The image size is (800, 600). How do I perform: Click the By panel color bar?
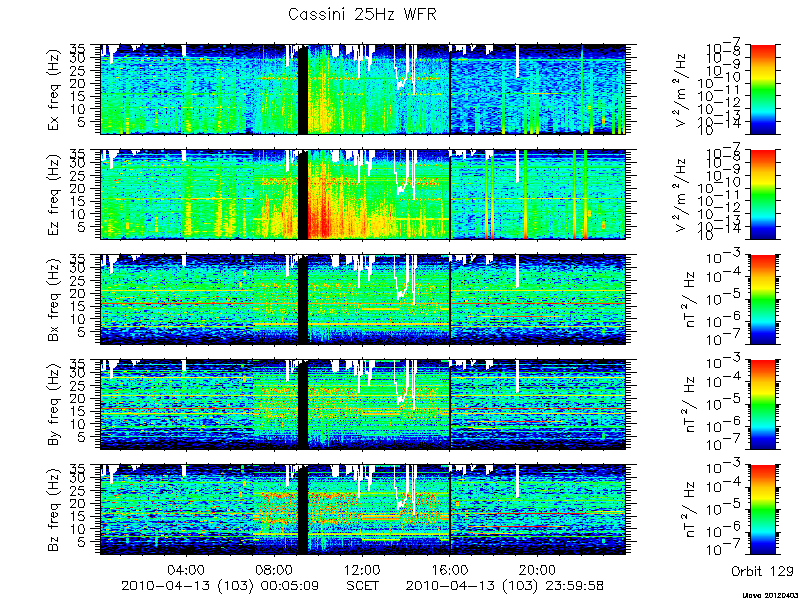(762, 405)
